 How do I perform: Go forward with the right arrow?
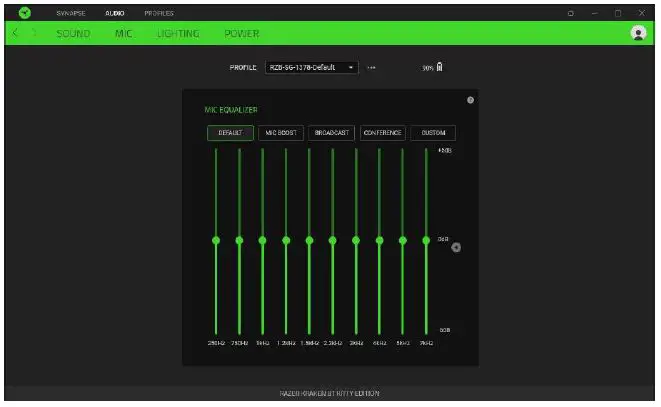(34, 33)
